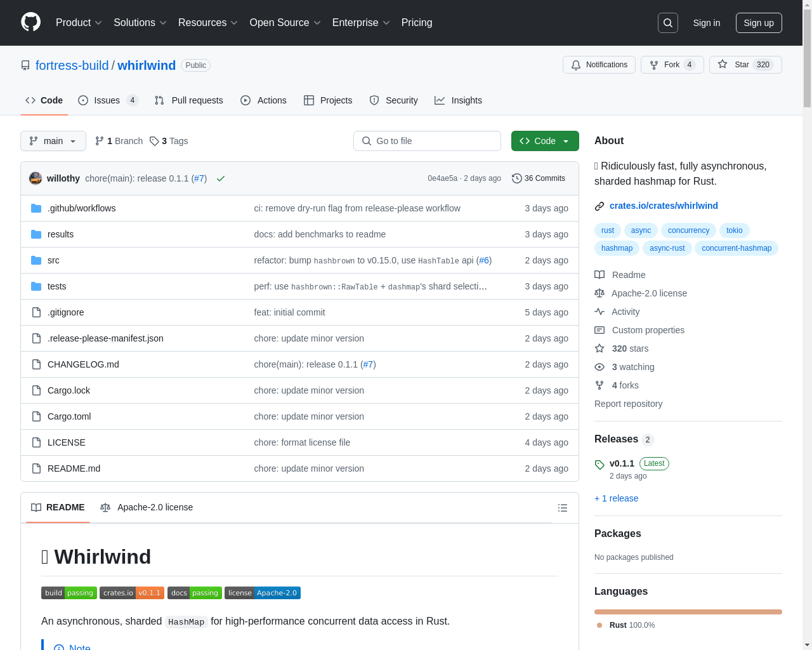812x650 pixels.
Task: Select the README tab
Action: pos(58,508)
